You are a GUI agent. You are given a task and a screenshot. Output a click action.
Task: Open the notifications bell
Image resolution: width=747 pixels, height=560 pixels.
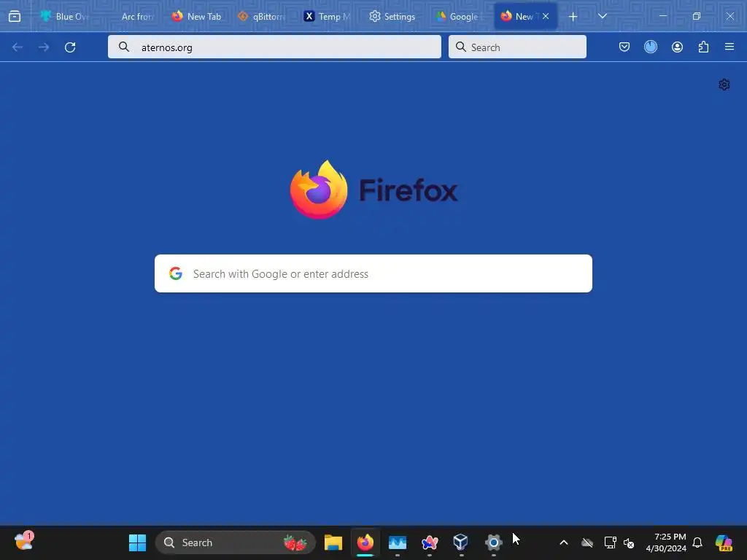697,542
